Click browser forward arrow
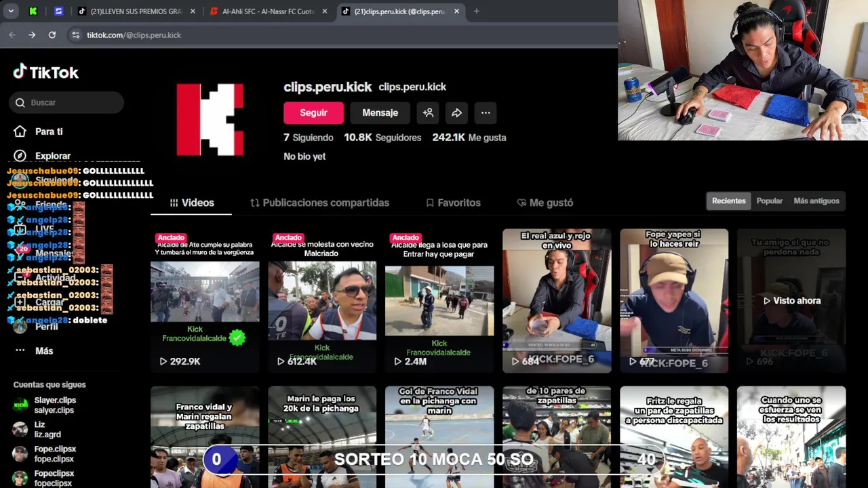Image resolution: width=868 pixels, height=488 pixels. click(32, 35)
